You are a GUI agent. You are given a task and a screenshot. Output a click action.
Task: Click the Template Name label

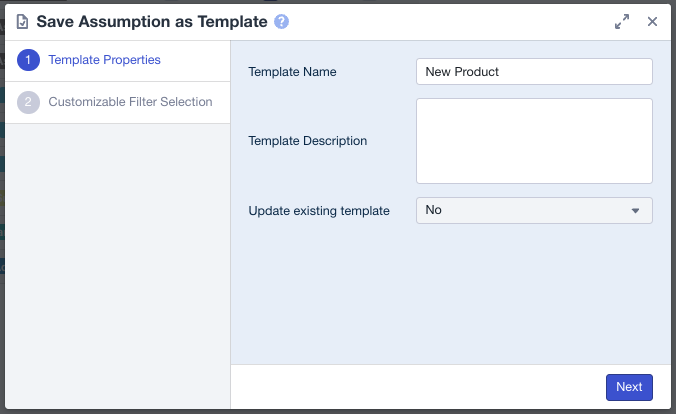[292, 72]
